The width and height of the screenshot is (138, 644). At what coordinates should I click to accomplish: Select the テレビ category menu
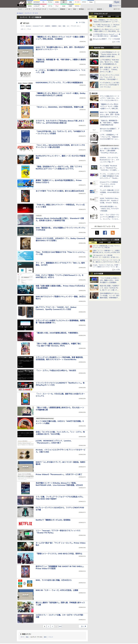click(x=20, y=9)
